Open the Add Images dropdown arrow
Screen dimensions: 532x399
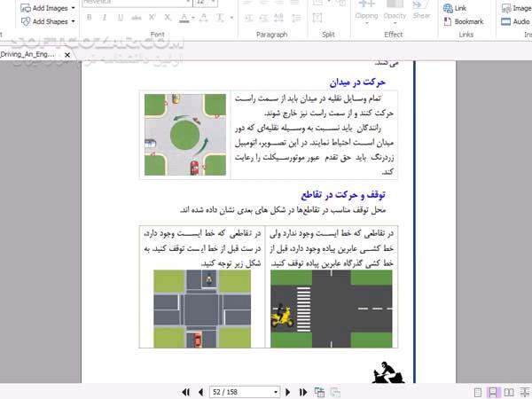(73, 8)
